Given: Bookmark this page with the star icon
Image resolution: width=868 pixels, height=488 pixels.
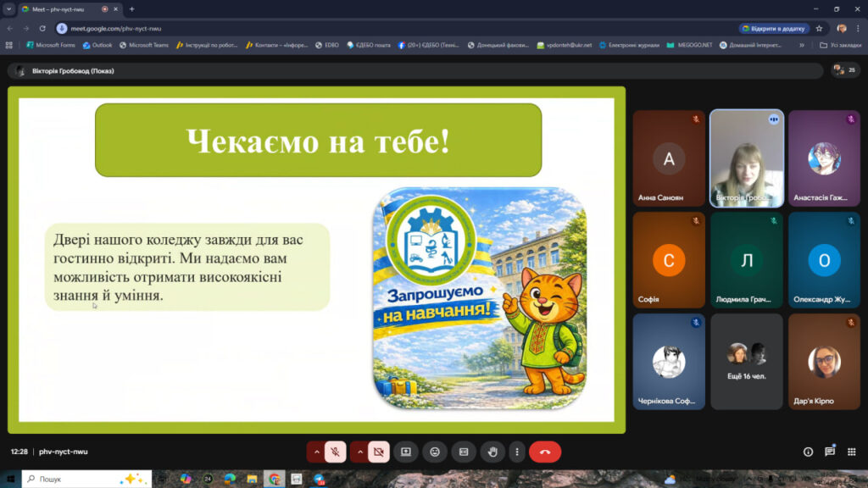Looking at the screenshot, I should pyautogui.click(x=819, y=28).
